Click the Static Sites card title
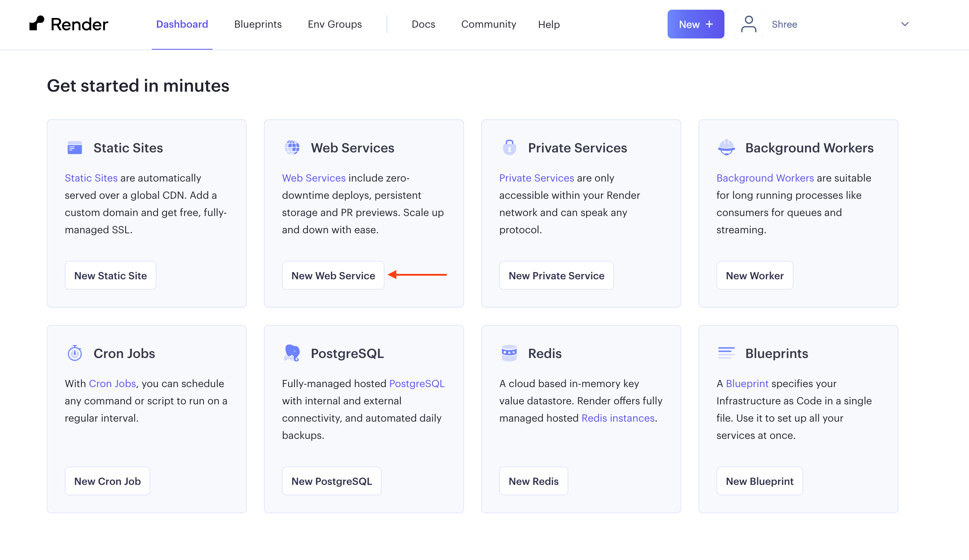This screenshot has height=560, width=969. [128, 148]
